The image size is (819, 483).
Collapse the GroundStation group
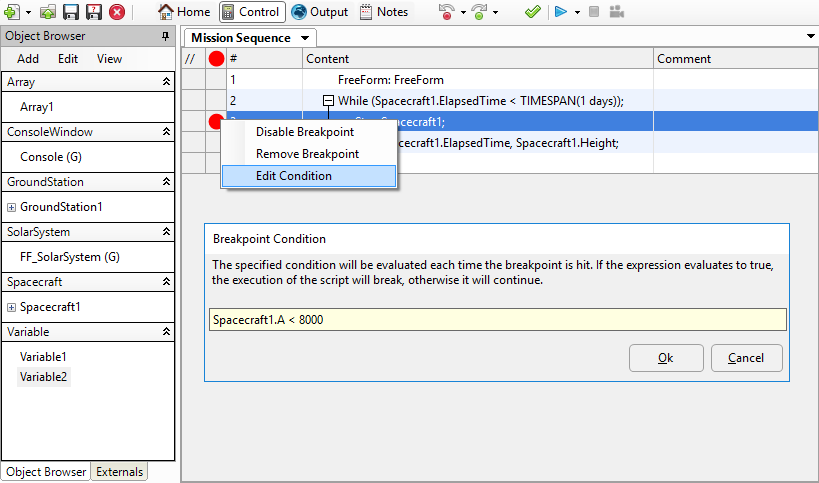(x=166, y=182)
